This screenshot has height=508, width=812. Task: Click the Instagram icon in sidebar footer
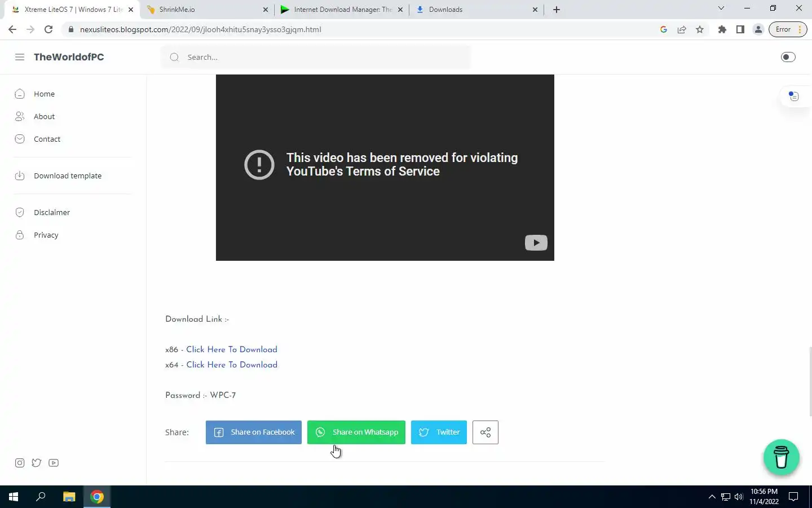[20, 463]
